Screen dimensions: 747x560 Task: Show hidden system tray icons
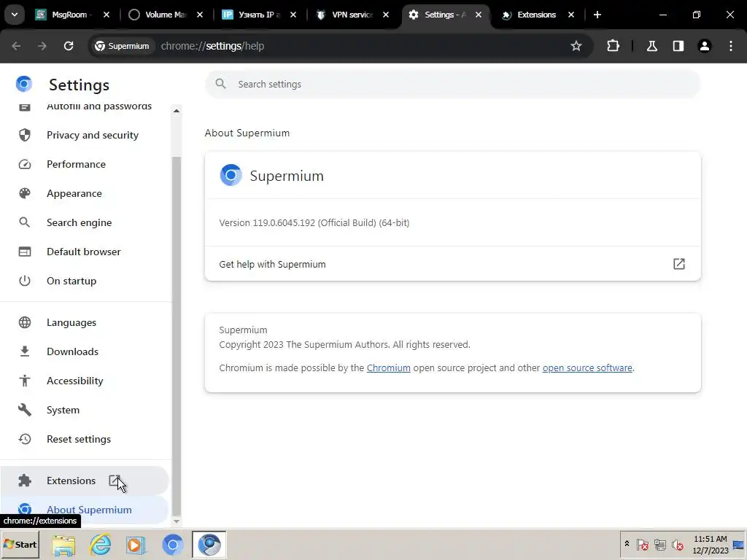point(627,544)
